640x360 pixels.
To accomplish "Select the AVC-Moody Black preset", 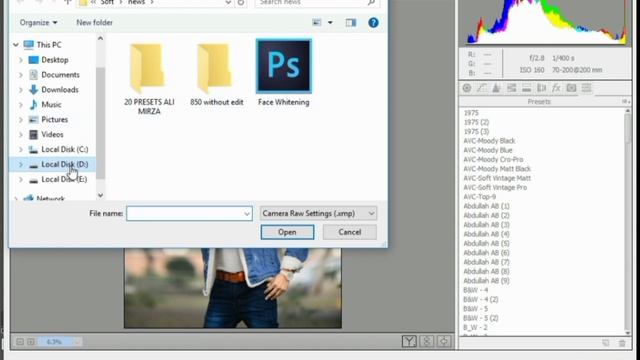I will point(489,141).
